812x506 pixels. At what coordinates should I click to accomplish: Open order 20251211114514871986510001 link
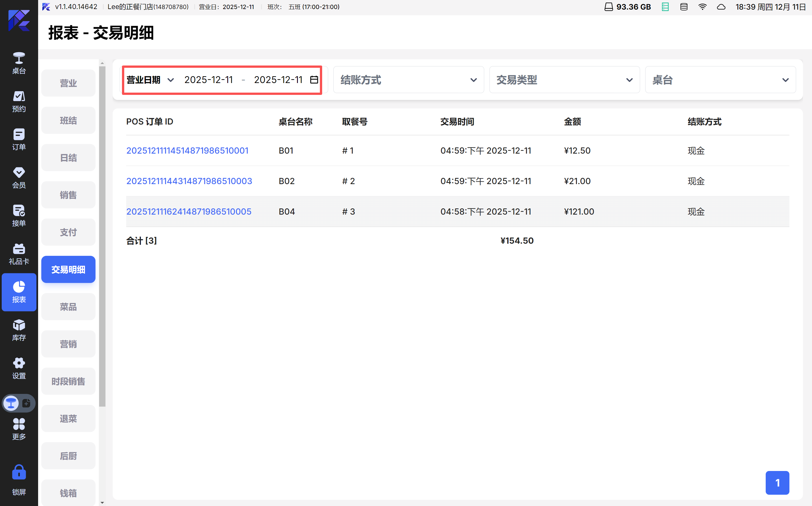(x=187, y=151)
